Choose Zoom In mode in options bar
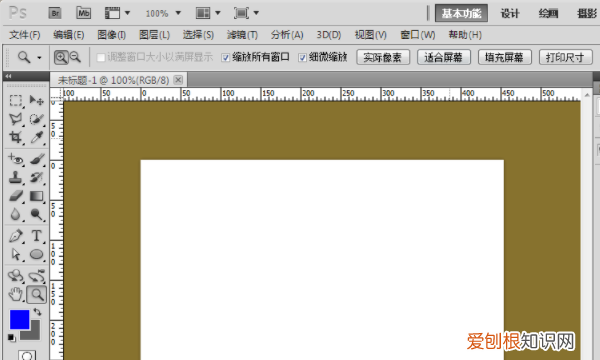Screen dimensions: 600x360 pyautogui.click(x=61, y=57)
